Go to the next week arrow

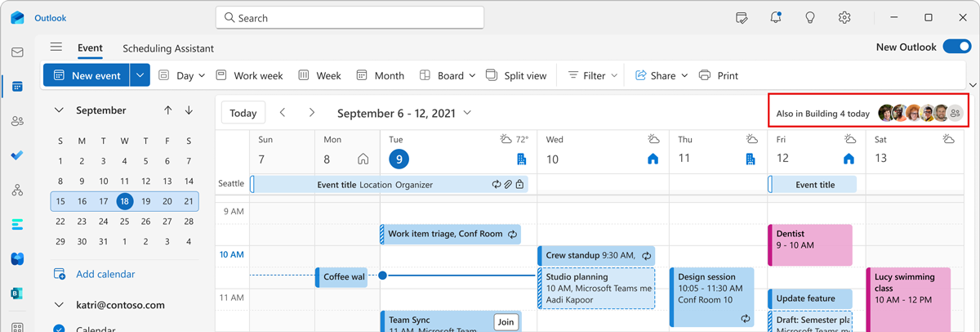pos(312,113)
